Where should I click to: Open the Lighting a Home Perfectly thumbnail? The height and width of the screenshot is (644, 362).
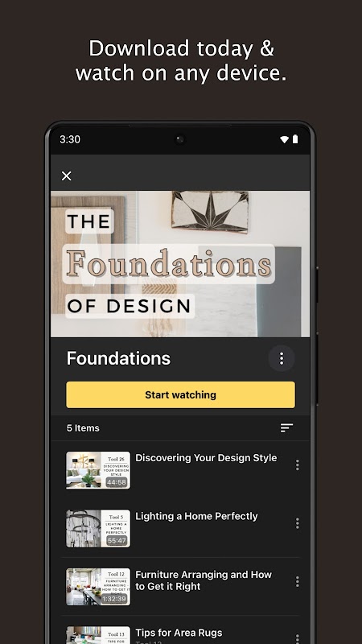point(98,529)
